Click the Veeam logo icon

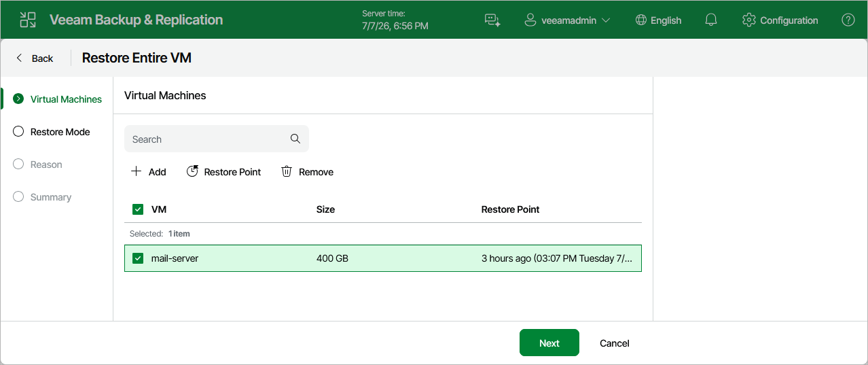[x=28, y=20]
